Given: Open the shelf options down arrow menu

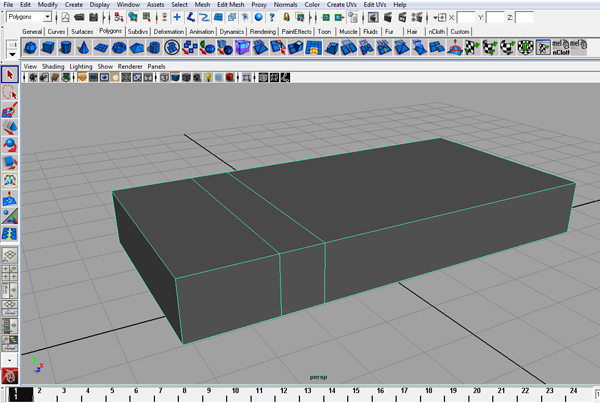Looking at the screenshot, I should pyautogui.click(x=12, y=55).
